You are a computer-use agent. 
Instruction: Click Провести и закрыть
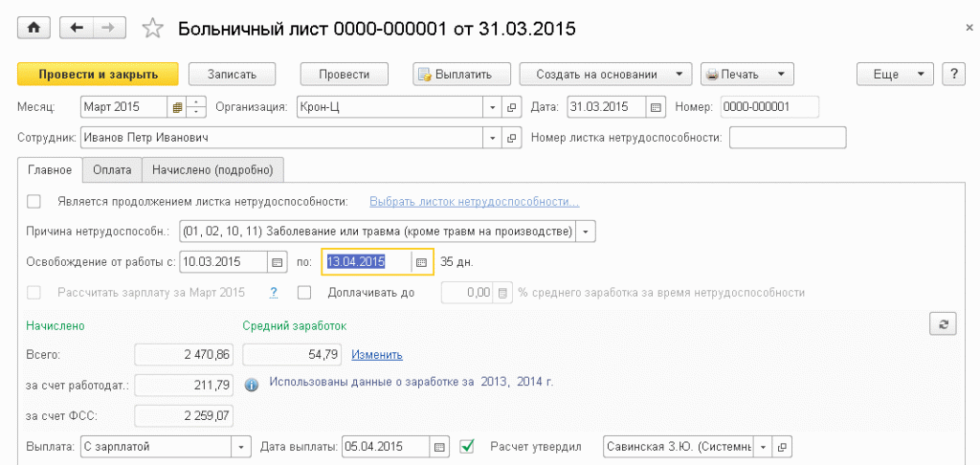[99, 74]
